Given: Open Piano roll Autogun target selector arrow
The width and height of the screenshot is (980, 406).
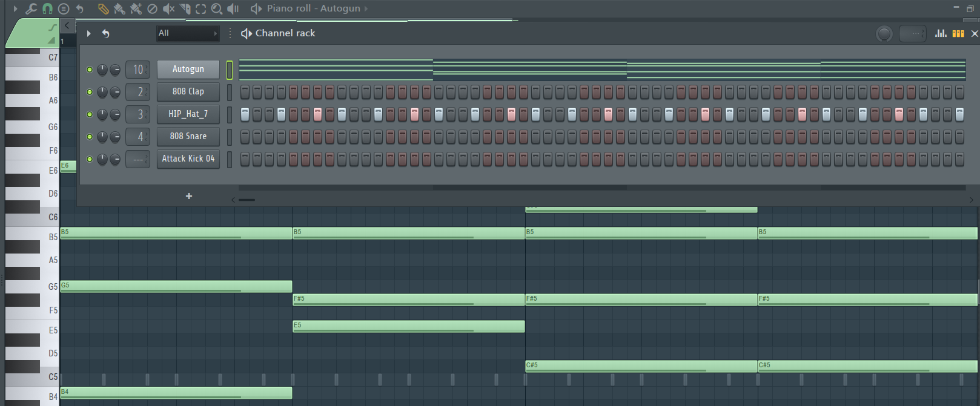Looking at the screenshot, I should pyautogui.click(x=366, y=8).
